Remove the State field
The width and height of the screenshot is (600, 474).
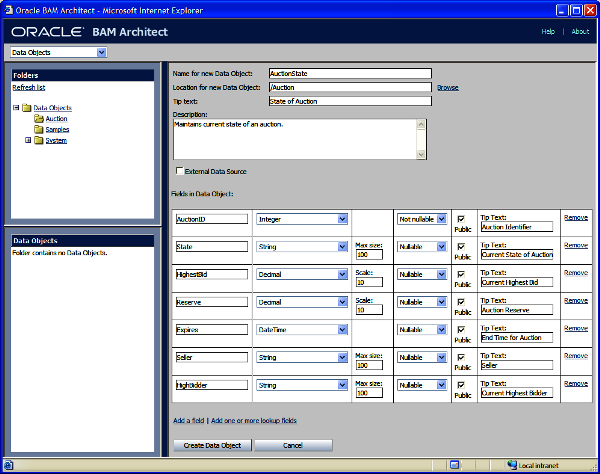point(576,245)
